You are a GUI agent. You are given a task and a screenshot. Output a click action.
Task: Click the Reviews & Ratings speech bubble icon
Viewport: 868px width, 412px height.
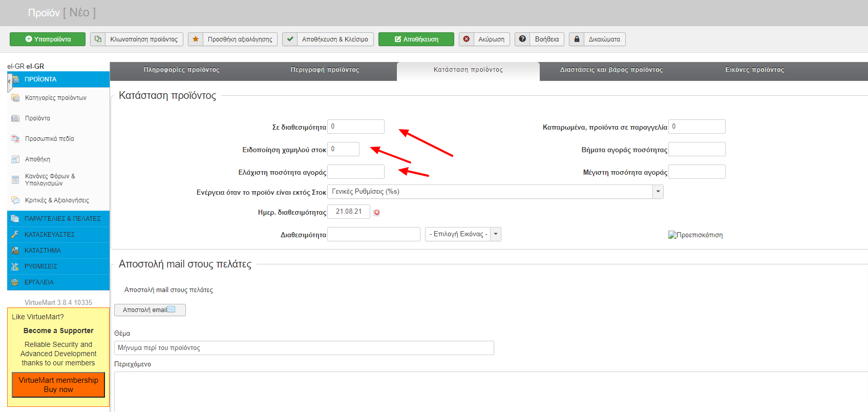tap(15, 200)
